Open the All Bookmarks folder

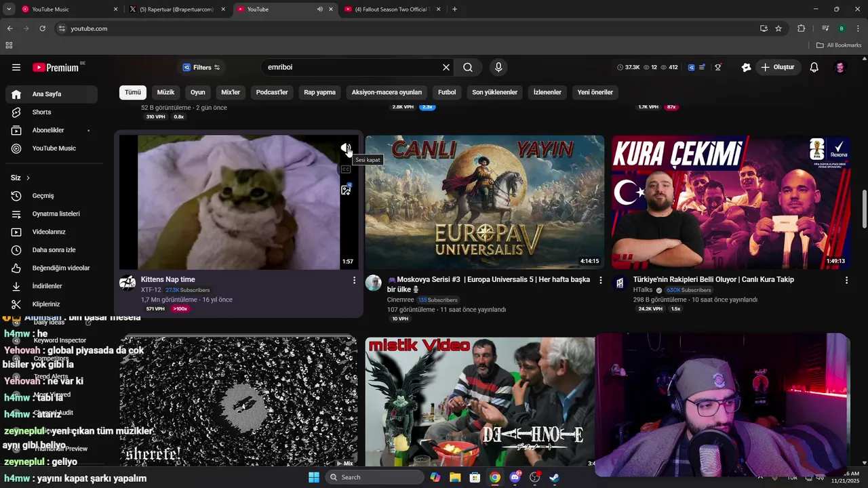839,45
